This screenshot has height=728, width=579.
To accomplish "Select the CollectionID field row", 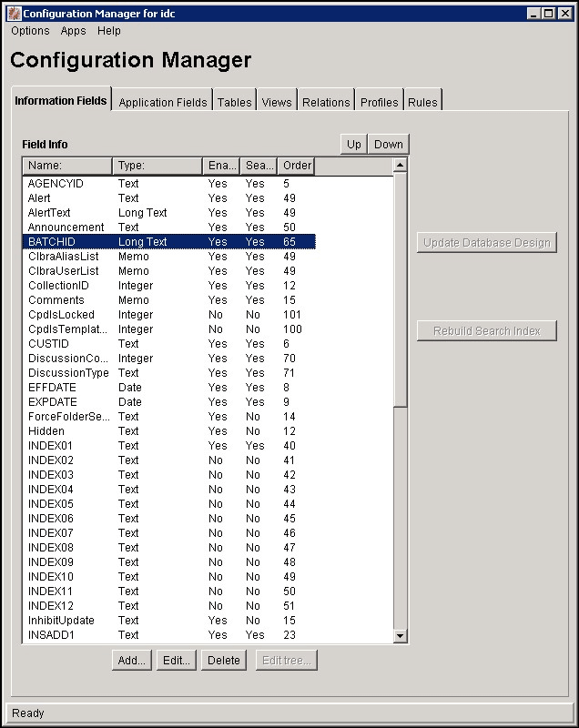I will point(169,286).
